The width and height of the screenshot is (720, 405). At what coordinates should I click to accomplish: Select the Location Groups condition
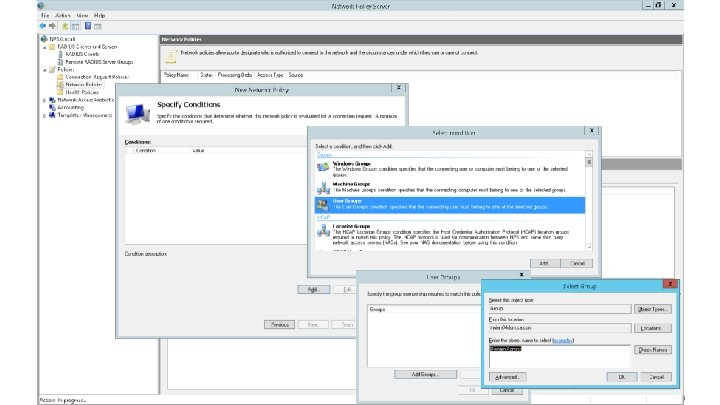450,234
